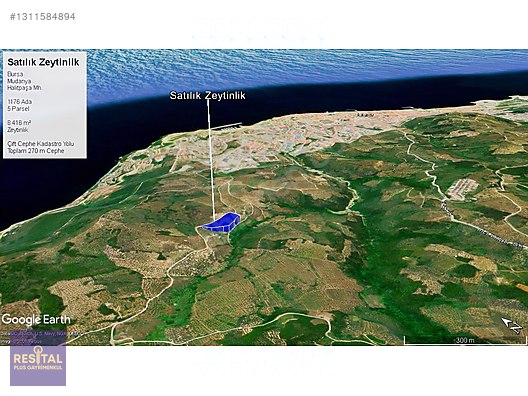The width and height of the screenshot is (528, 396).
Task: Click the Google Earth watermark logo
Action: click(x=36, y=319)
